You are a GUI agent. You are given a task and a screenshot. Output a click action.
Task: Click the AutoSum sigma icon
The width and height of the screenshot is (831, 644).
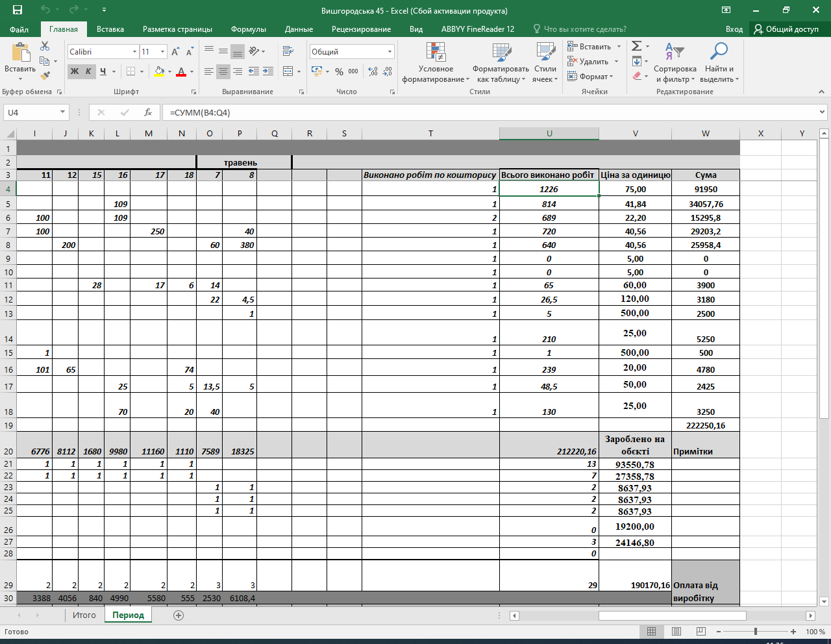point(637,46)
